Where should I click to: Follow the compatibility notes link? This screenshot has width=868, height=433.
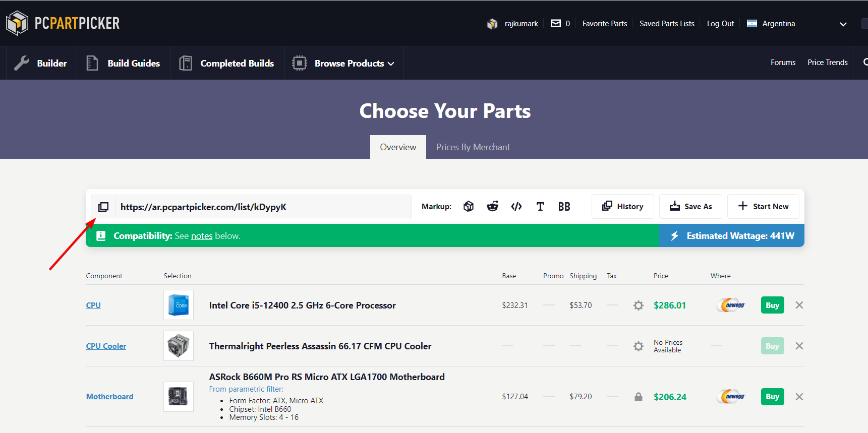[x=202, y=236]
